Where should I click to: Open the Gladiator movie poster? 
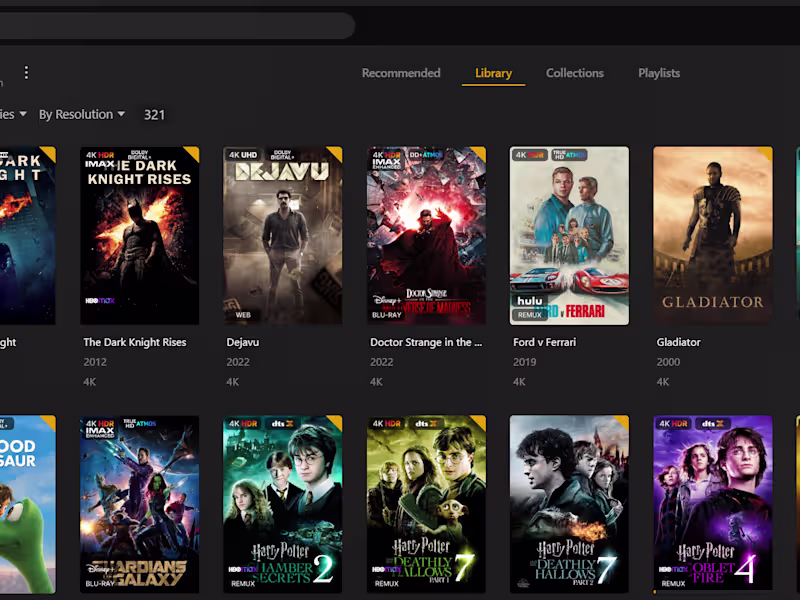(x=713, y=236)
